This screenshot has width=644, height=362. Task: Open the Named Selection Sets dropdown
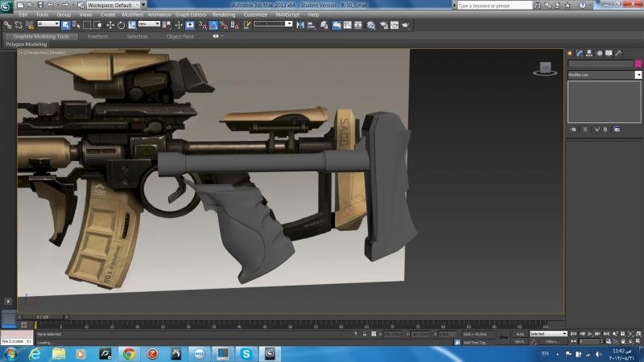[x=273, y=24]
